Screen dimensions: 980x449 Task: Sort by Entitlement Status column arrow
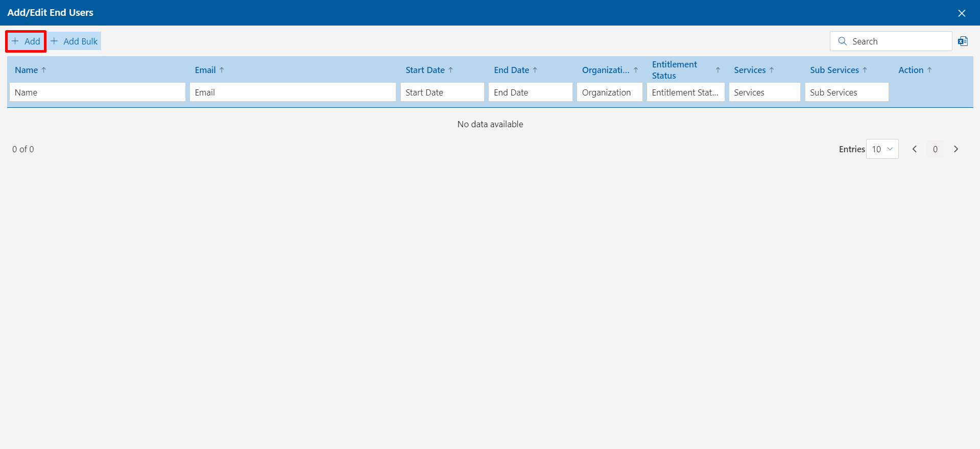(x=718, y=70)
